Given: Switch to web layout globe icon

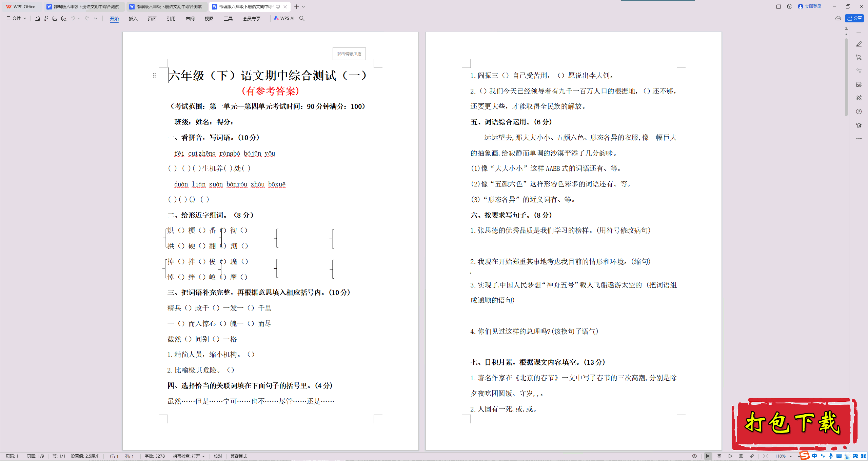Looking at the screenshot, I should [x=741, y=456].
